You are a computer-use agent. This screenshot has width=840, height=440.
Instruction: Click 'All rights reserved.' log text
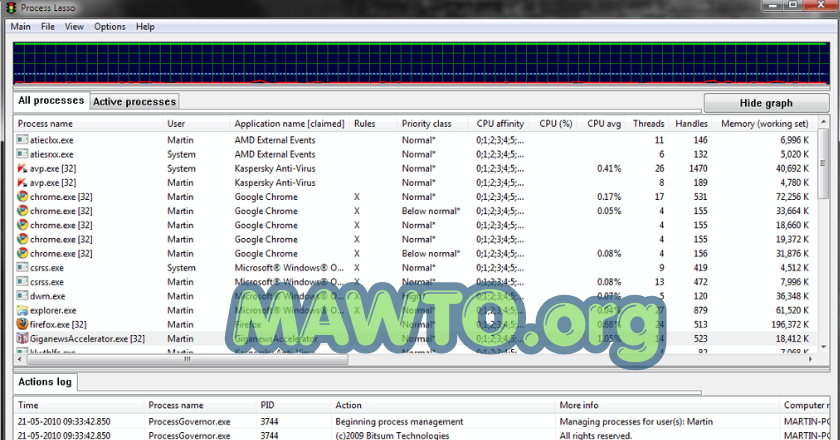tap(596, 435)
